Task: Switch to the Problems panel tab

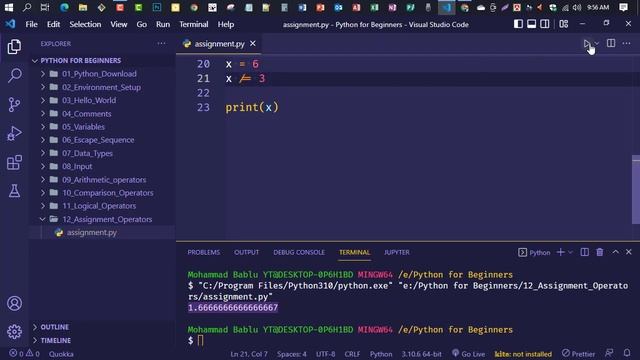Action: point(204,252)
